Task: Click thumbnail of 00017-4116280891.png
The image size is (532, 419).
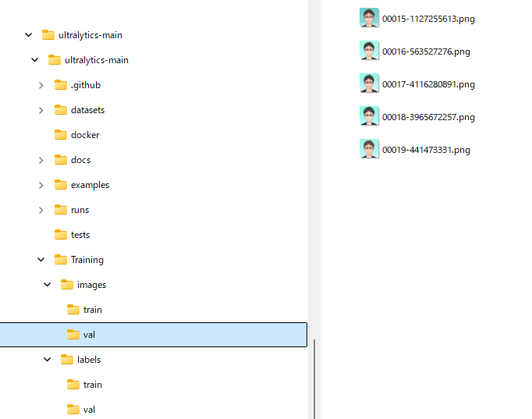Action: coord(369,83)
